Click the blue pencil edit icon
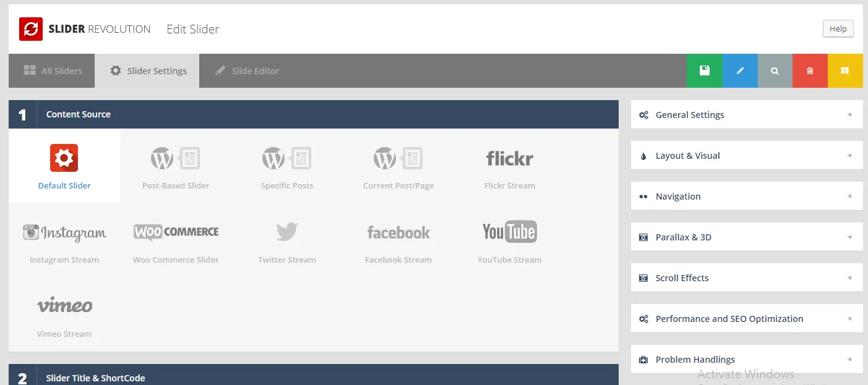 point(739,70)
